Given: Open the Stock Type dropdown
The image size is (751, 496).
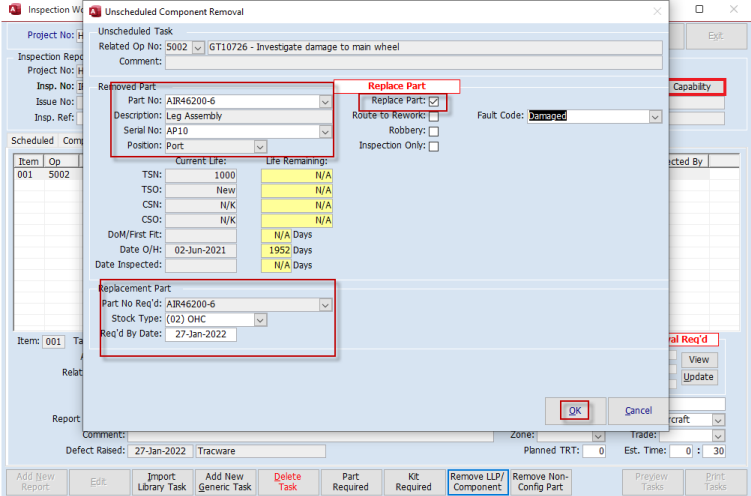Looking at the screenshot, I should [260, 320].
